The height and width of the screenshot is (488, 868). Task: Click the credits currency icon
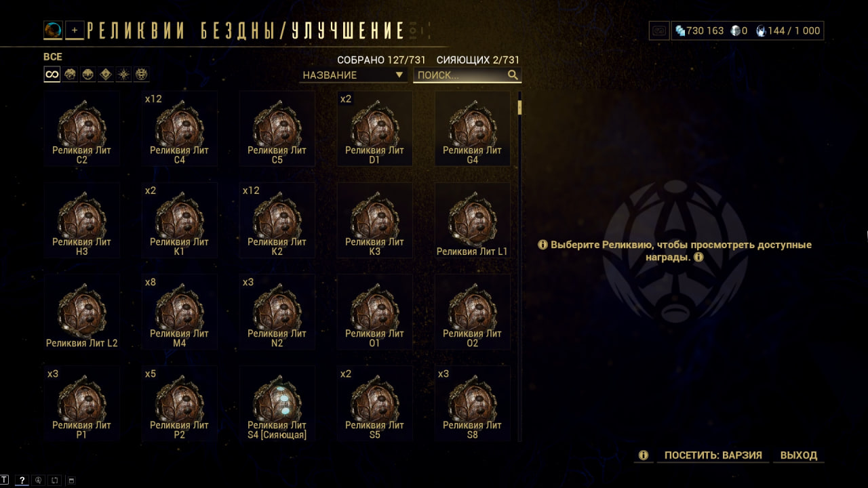point(680,30)
